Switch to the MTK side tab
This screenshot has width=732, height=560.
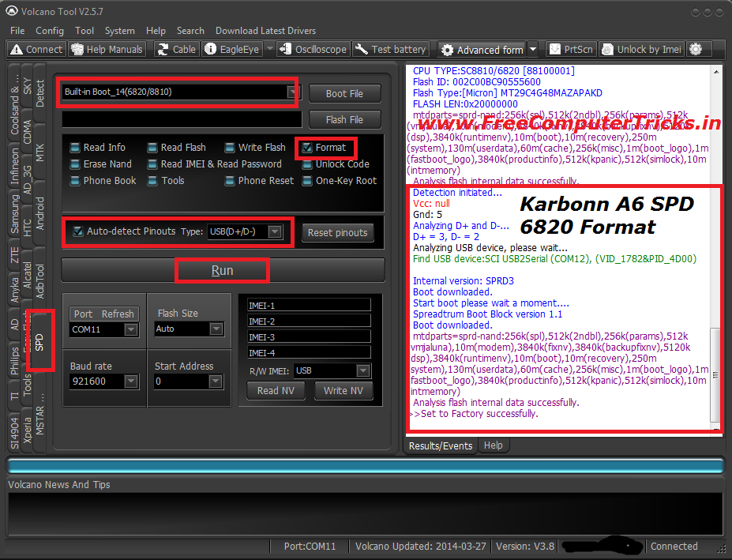click(x=39, y=153)
